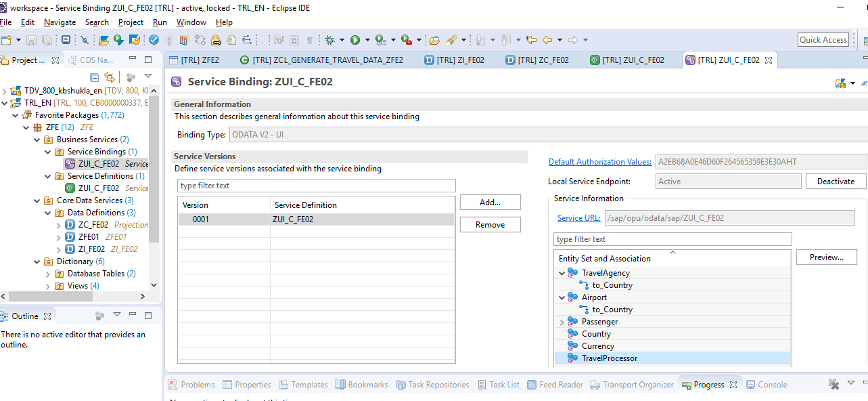Viewport: 868px width, 401px height.
Task: Collapse All in Project Explorer
Action: click(x=94, y=77)
